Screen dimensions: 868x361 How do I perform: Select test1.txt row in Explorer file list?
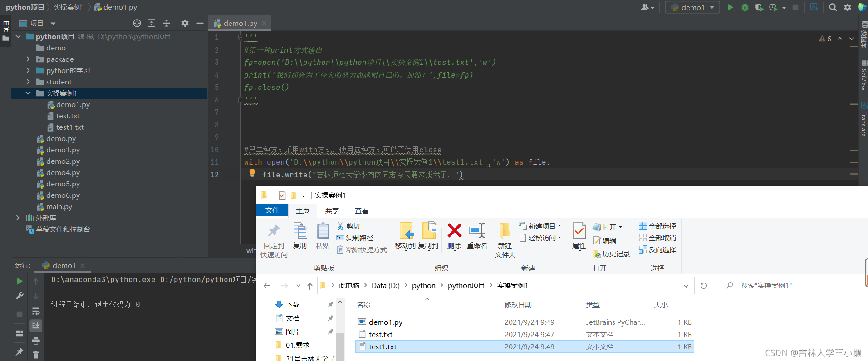pyautogui.click(x=525, y=346)
